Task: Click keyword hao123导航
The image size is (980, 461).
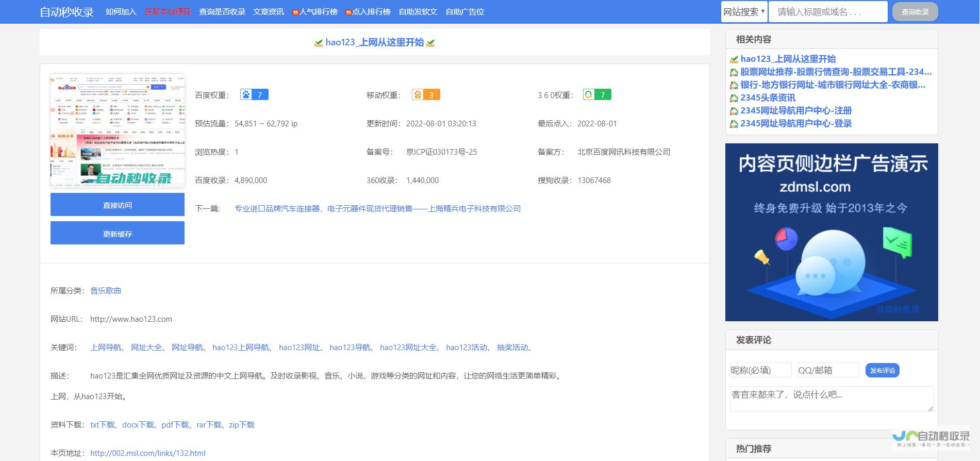Action: (x=350, y=348)
